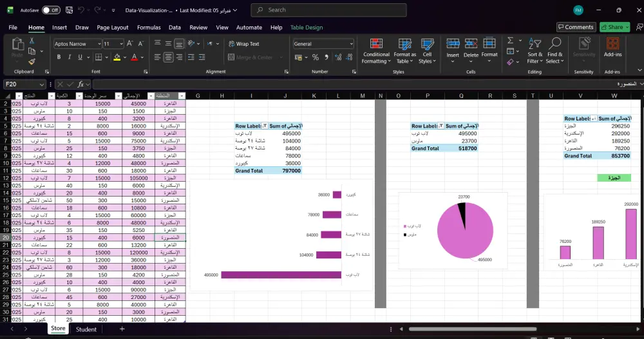The height and width of the screenshot is (339, 644).
Task: Open Sort & Filter menu
Action: coord(535,51)
